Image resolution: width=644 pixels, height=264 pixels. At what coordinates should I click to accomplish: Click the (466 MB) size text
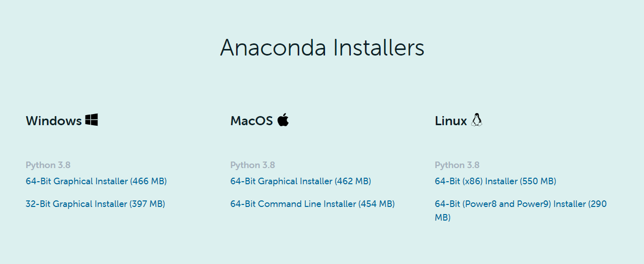point(148,181)
